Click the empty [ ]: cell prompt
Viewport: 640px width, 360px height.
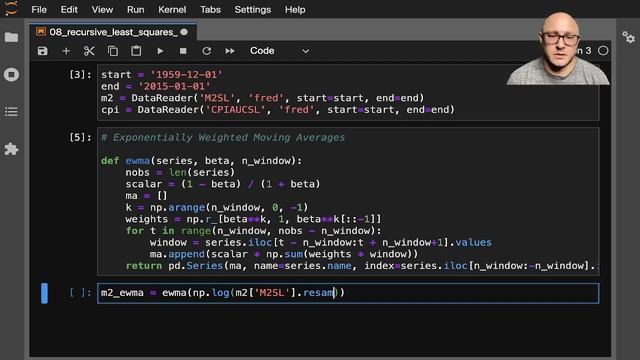click(80, 293)
